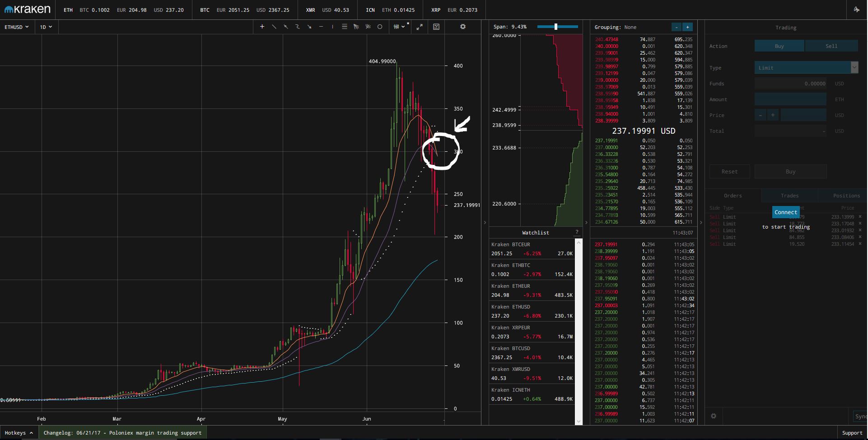Image resolution: width=868 pixels, height=440 pixels.
Task: Open the Changelog Poloniex margin trading notice
Action: [x=122, y=433]
